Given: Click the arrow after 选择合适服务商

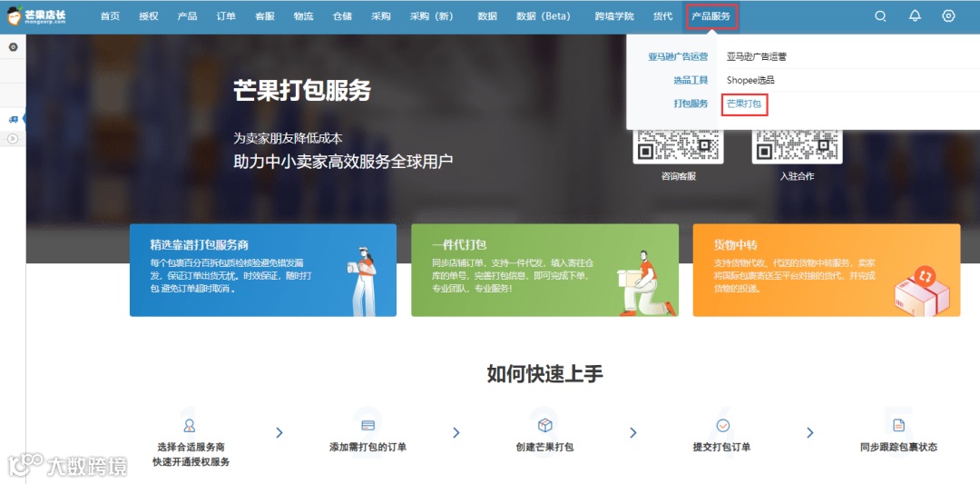Looking at the screenshot, I should [x=279, y=433].
